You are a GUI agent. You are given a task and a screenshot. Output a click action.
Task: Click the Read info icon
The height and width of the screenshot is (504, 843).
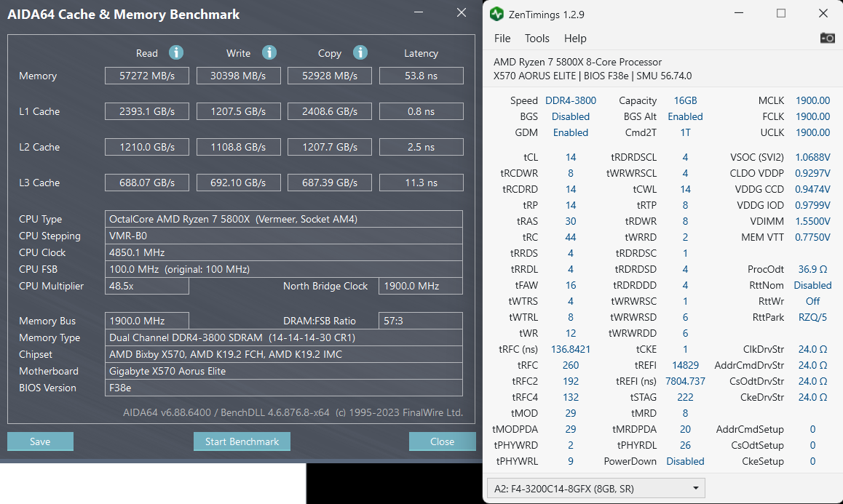coord(175,52)
